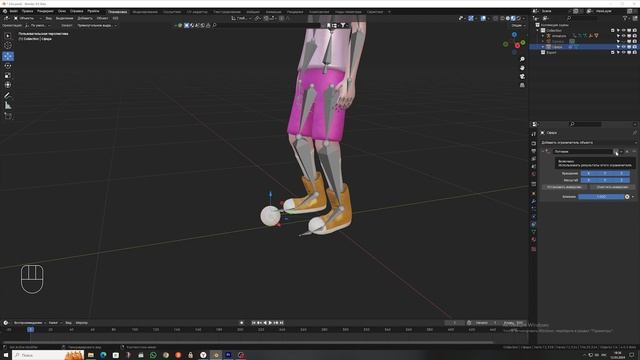Viewport: 640px width, 360px height.
Task: Select the Transform tool
Action: coord(8,85)
